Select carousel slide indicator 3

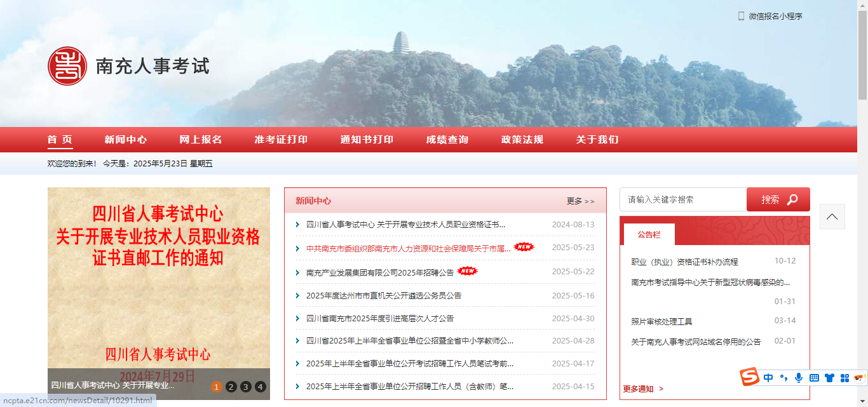point(245,387)
